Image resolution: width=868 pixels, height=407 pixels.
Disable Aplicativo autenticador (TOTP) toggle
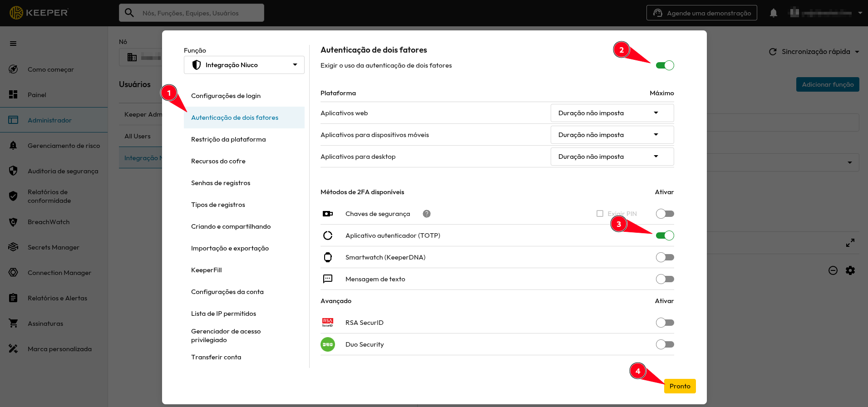[x=665, y=235]
